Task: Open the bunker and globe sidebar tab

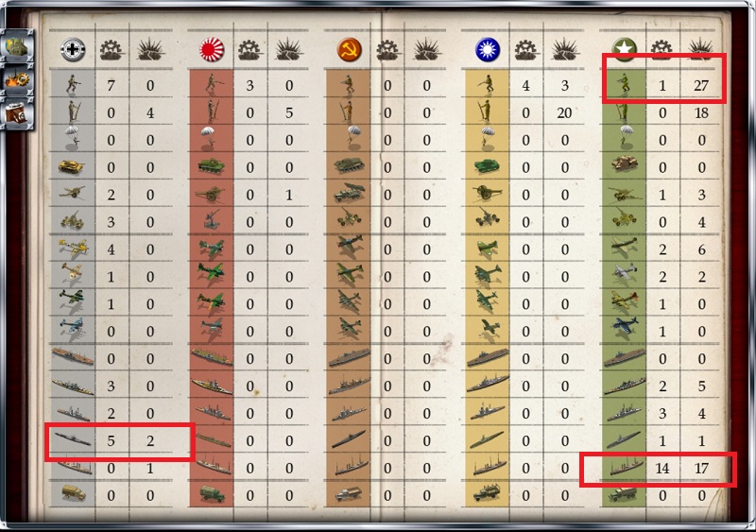Action: coord(18,47)
